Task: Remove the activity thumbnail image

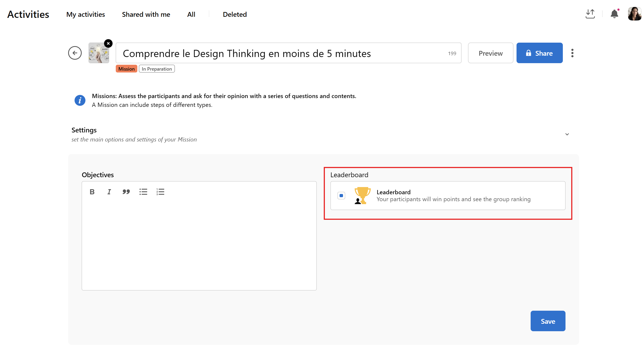Action: click(x=108, y=43)
